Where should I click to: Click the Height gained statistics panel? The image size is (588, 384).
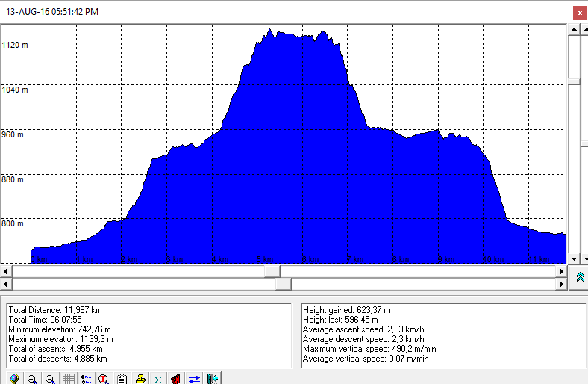pos(442,335)
